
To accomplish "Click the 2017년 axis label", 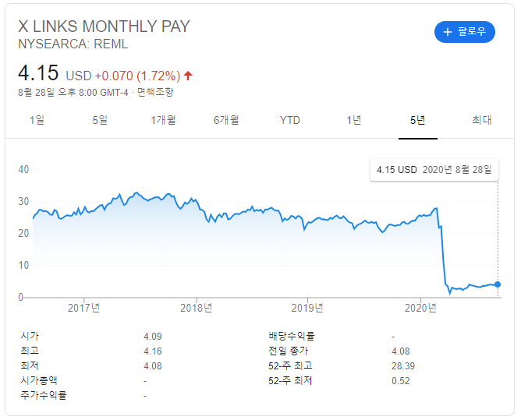I will 83,308.
